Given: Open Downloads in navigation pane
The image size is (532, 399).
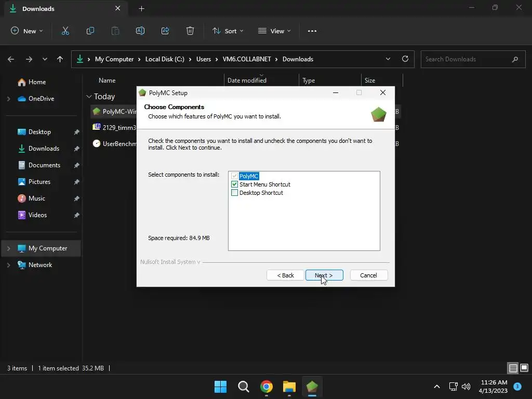Looking at the screenshot, I should coord(44,149).
